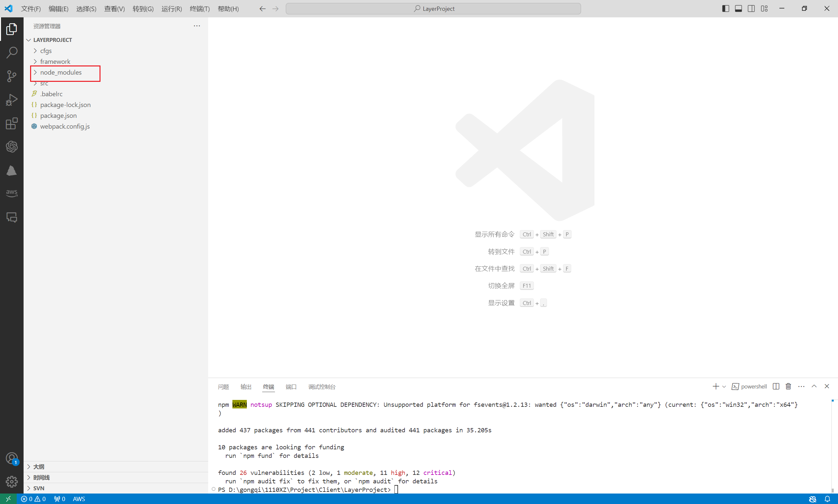838x504 pixels.
Task: Toggle primary sidebar visibility
Action: click(726, 9)
